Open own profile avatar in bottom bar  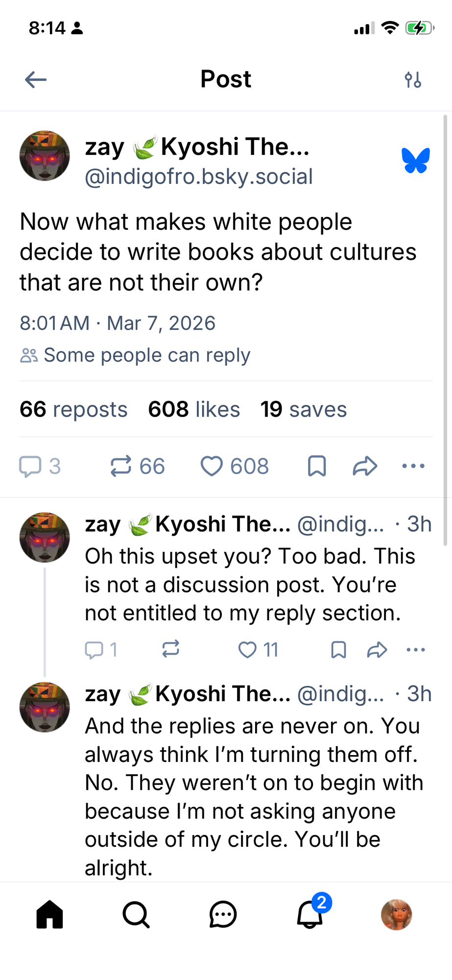click(396, 914)
